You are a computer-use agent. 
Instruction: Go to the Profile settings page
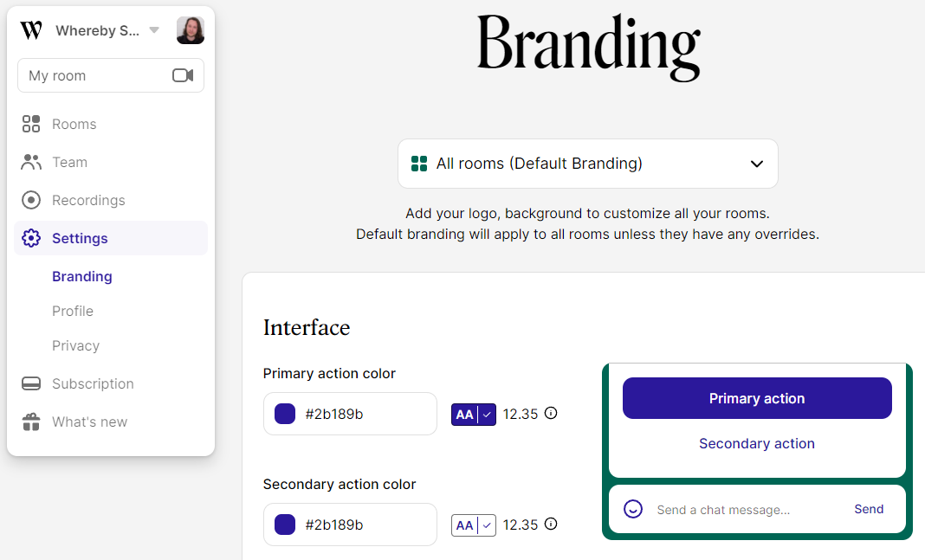coord(73,311)
